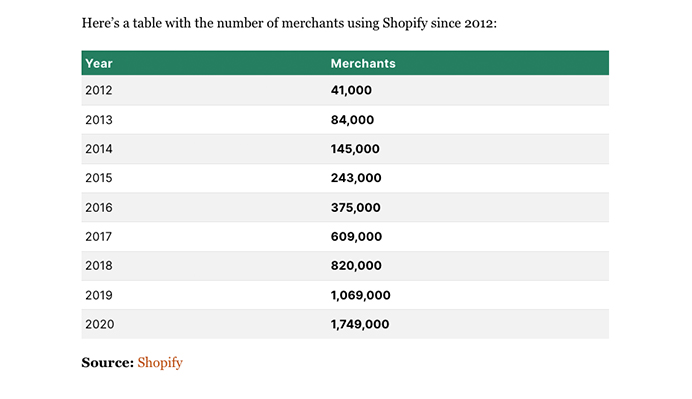Click the 1,069,000 merchants value
This screenshot has width=692, height=399.
360,296
